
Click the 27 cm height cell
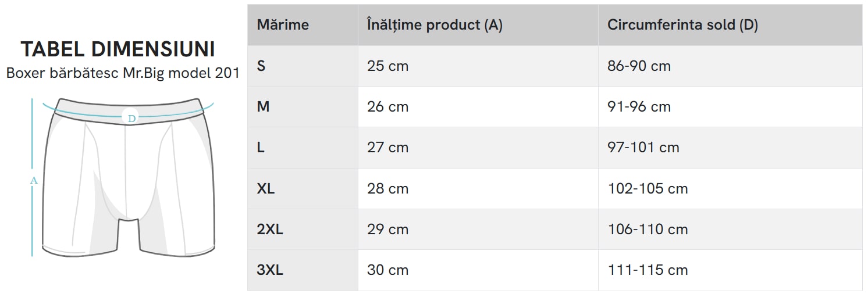point(387,148)
